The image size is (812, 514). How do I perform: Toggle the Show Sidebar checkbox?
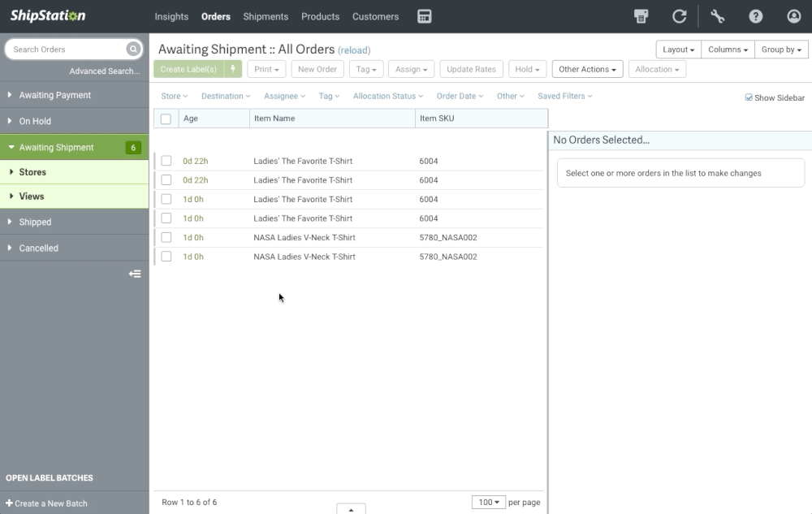coord(749,97)
